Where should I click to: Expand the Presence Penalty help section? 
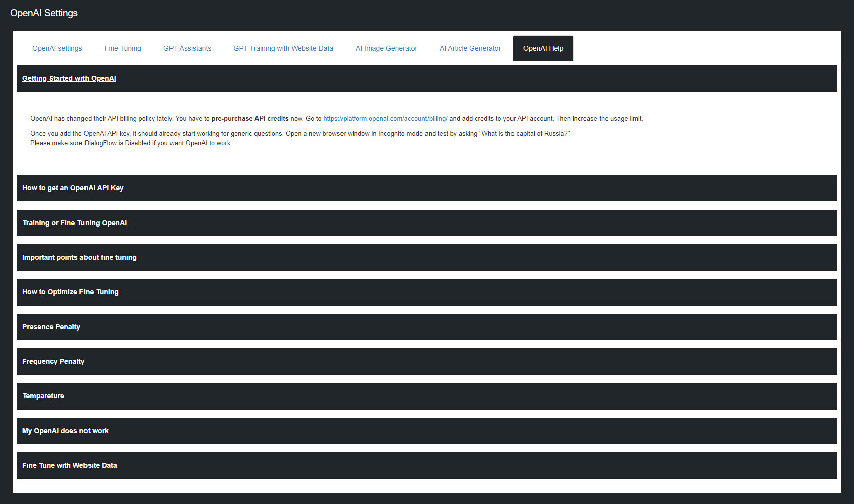point(427,327)
